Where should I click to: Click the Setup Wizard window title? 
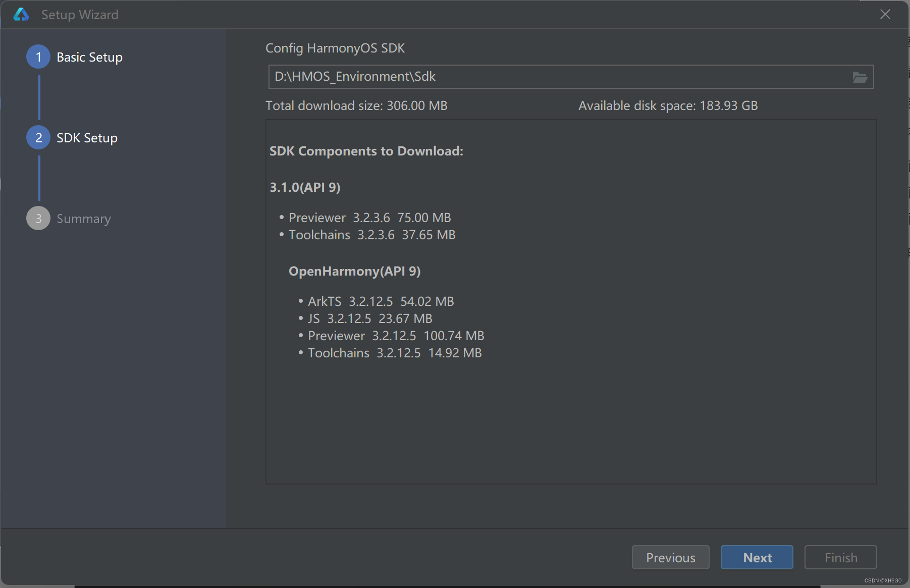tap(80, 15)
